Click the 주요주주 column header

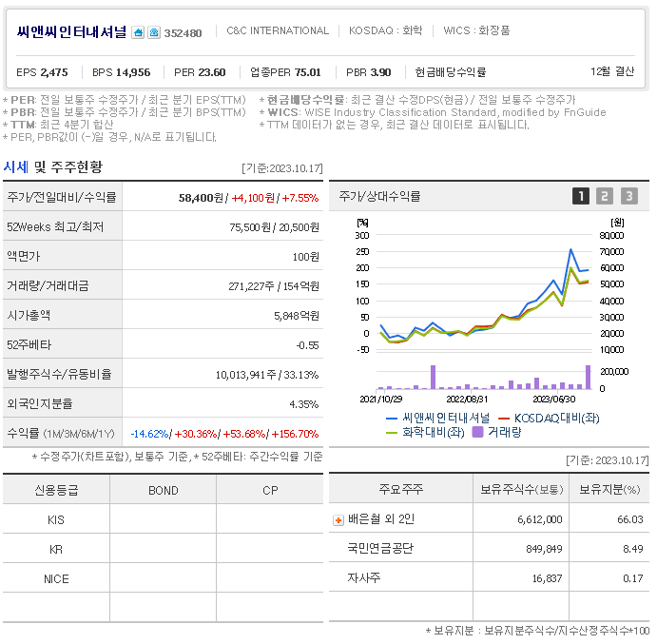pyautogui.click(x=401, y=489)
